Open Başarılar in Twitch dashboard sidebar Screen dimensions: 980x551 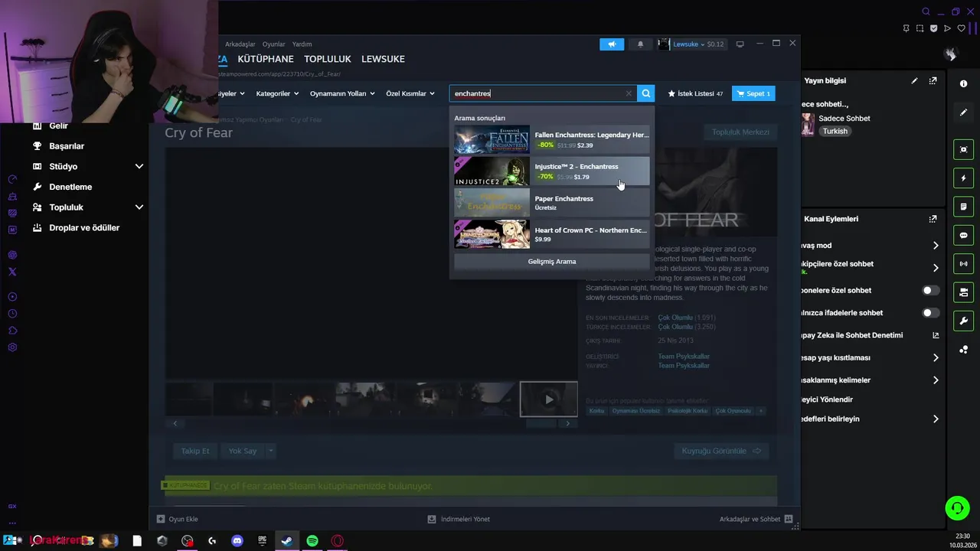(x=67, y=146)
